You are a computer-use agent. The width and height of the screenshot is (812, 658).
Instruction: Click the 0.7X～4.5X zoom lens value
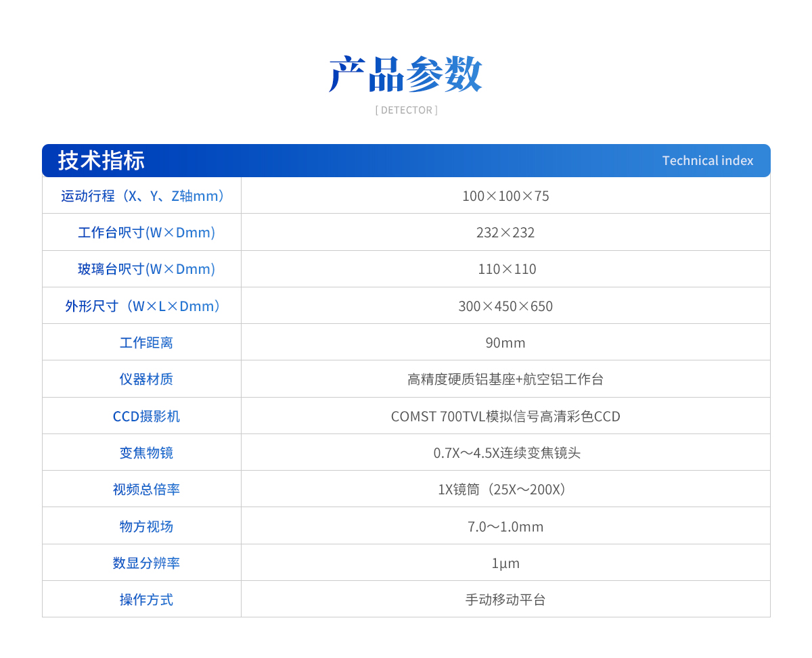[x=507, y=453]
